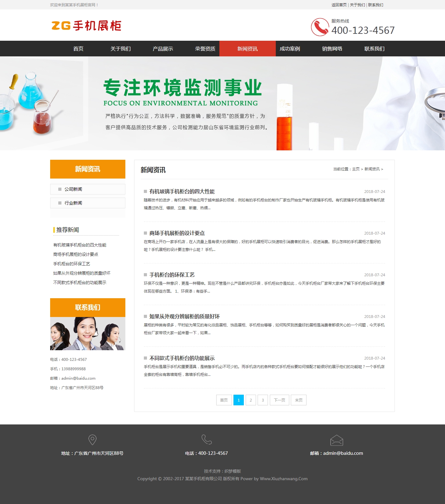Click customer service representatives photo
445x504 pixels.
tap(87, 334)
